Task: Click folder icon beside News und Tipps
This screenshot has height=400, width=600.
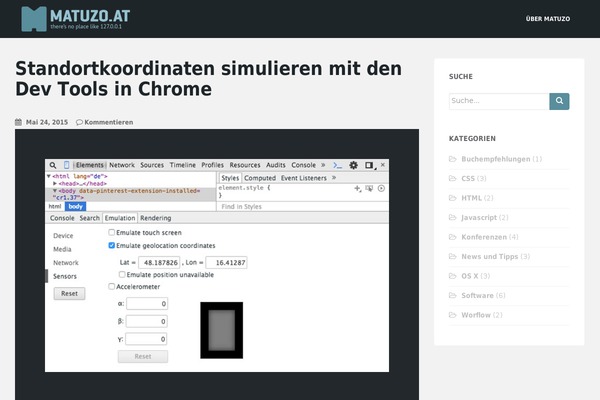Action: point(453,256)
